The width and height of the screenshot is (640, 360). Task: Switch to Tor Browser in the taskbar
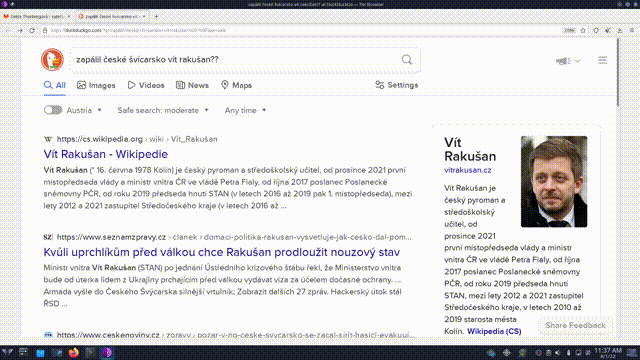[107, 353]
